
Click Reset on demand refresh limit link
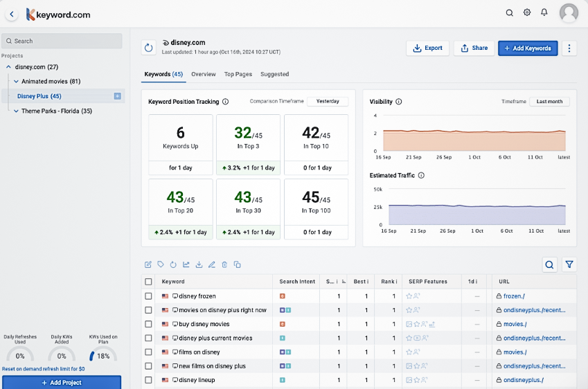click(44, 369)
